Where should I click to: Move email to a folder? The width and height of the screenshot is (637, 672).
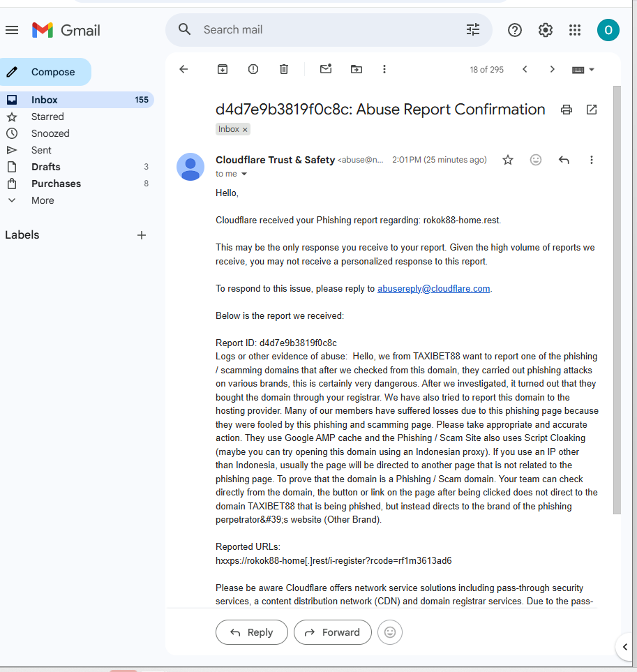point(357,69)
